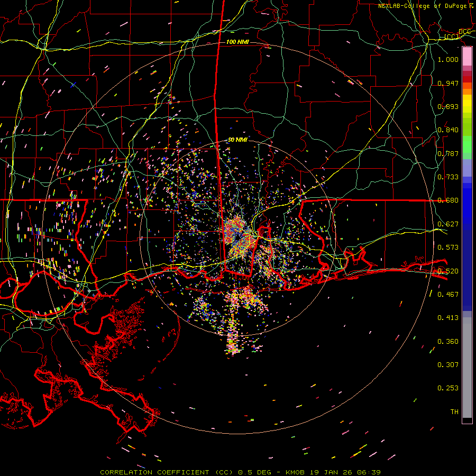476x476 pixels.
Task: Click the NEXLAB-College of DuPage header text
Action: click(x=422, y=6)
